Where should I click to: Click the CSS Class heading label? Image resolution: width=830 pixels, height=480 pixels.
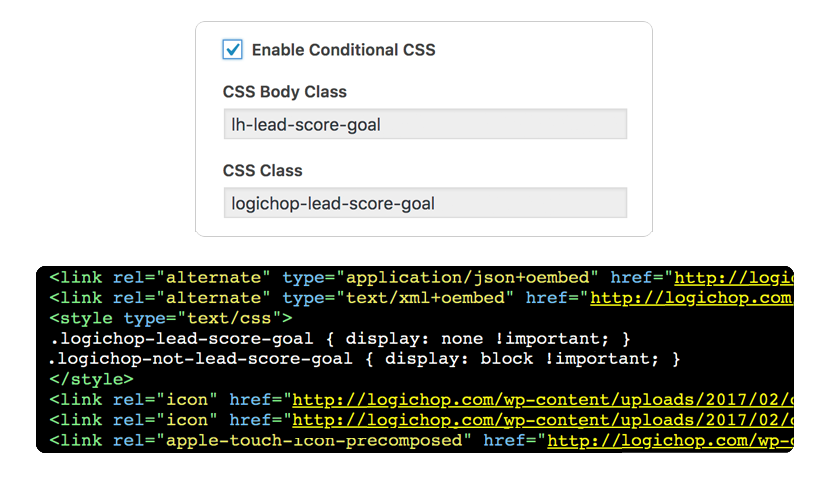[263, 170]
